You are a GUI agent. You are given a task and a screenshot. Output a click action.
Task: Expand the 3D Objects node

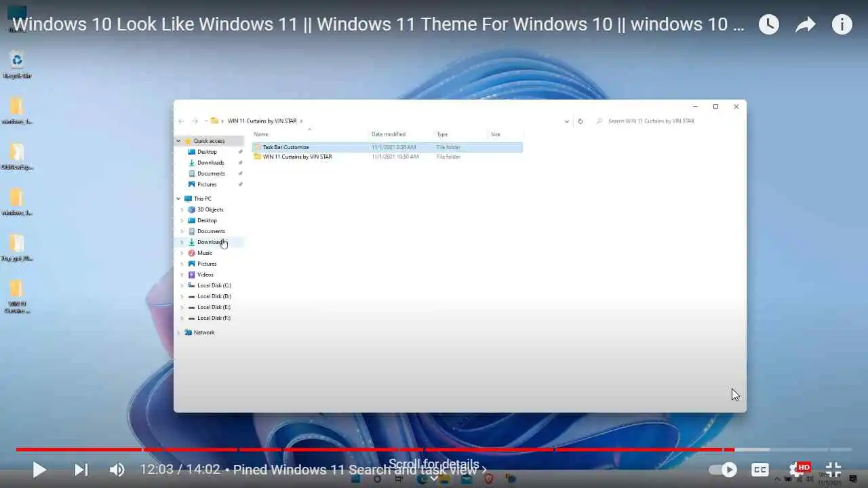coord(182,209)
